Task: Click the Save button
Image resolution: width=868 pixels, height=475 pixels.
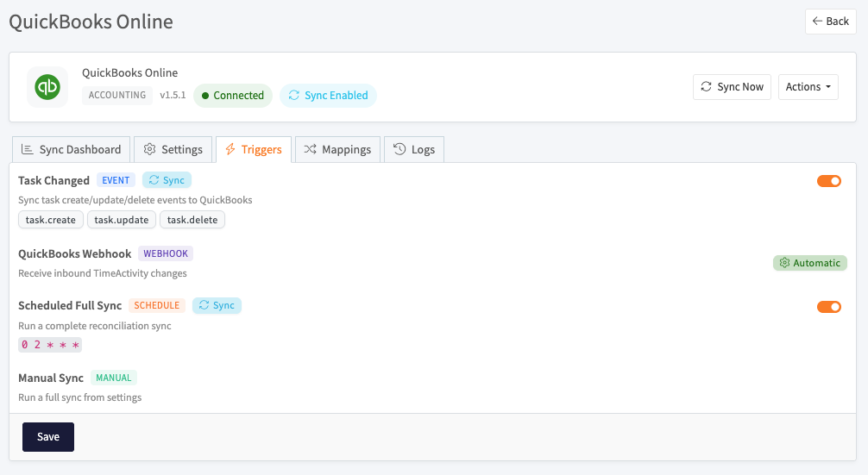Action: point(48,437)
